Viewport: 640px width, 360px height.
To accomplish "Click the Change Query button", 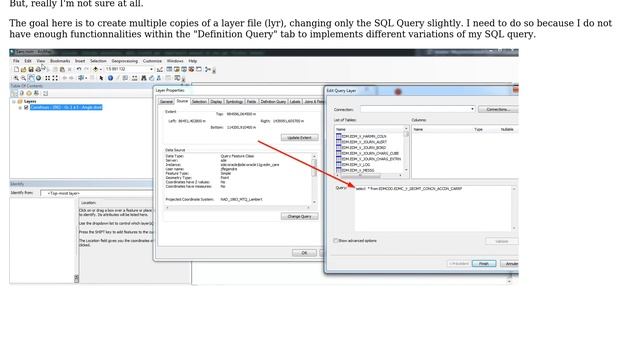I will coord(300,216).
